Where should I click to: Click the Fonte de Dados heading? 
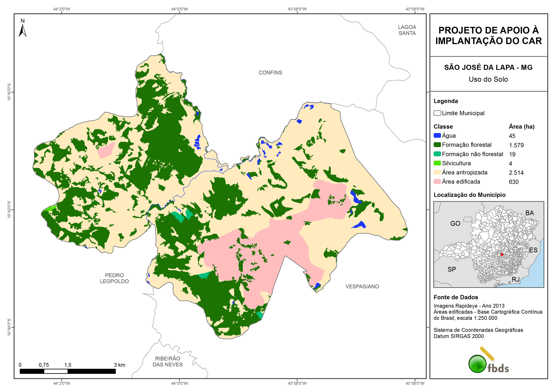pyautogui.click(x=456, y=297)
